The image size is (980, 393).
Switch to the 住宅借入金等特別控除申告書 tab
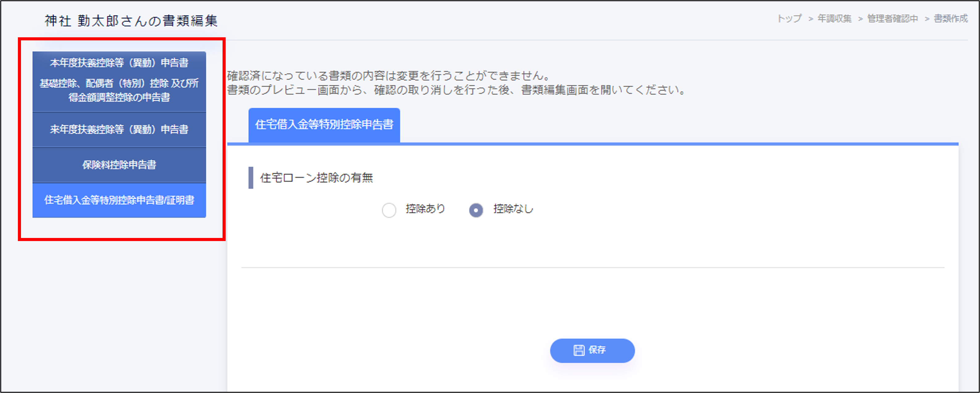point(324,124)
